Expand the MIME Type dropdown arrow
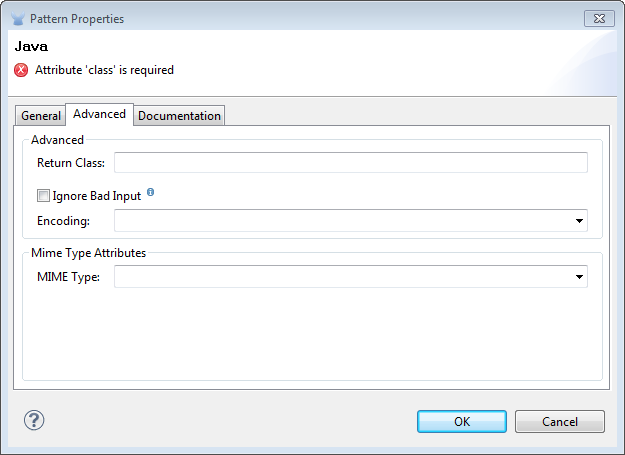 pos(579,277)
